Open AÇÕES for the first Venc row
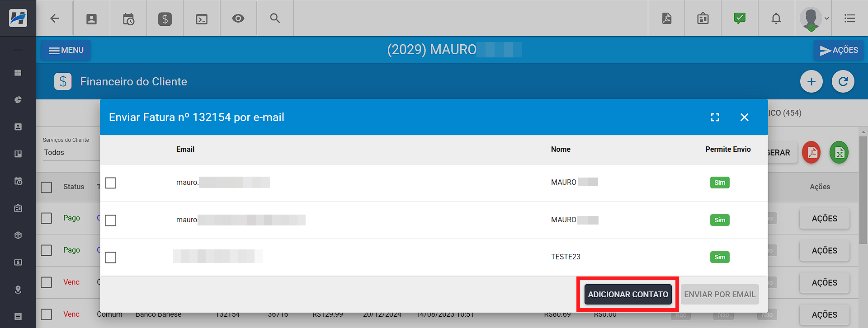This screenshot has width=868, height=328. pos(825,283)
